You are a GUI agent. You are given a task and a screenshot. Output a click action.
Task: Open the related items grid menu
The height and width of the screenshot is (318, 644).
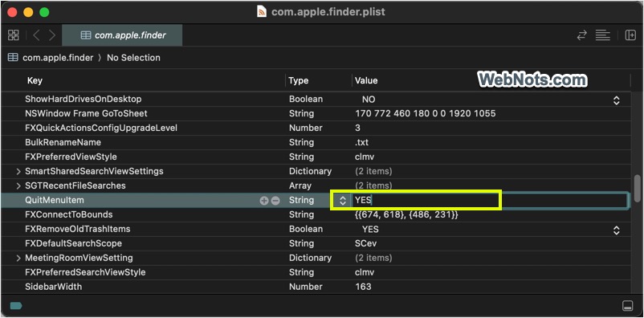tap(13, 35)
